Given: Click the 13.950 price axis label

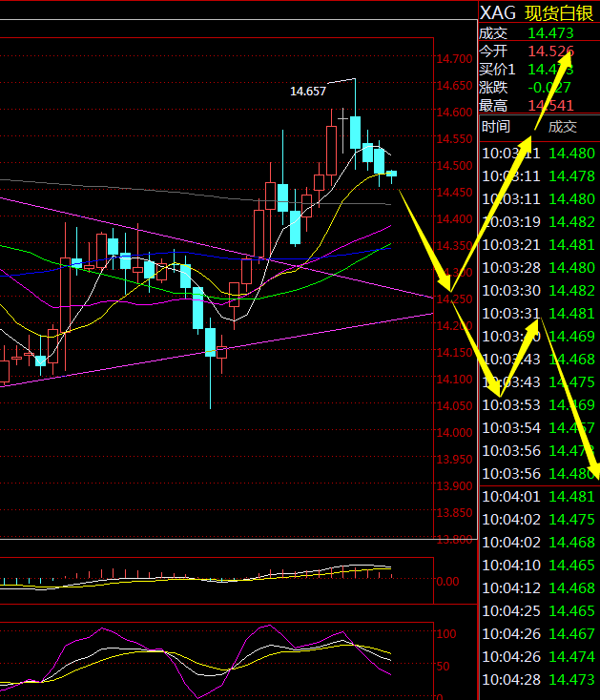Looking at the screenshot, I should [x=454, y=460].
